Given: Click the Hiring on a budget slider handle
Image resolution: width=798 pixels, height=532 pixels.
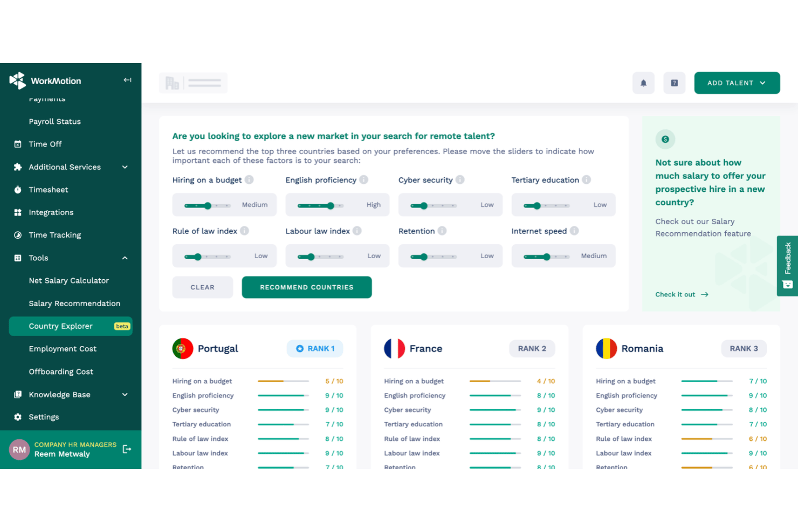Looking at the screenshot, I should coord(208,205).
